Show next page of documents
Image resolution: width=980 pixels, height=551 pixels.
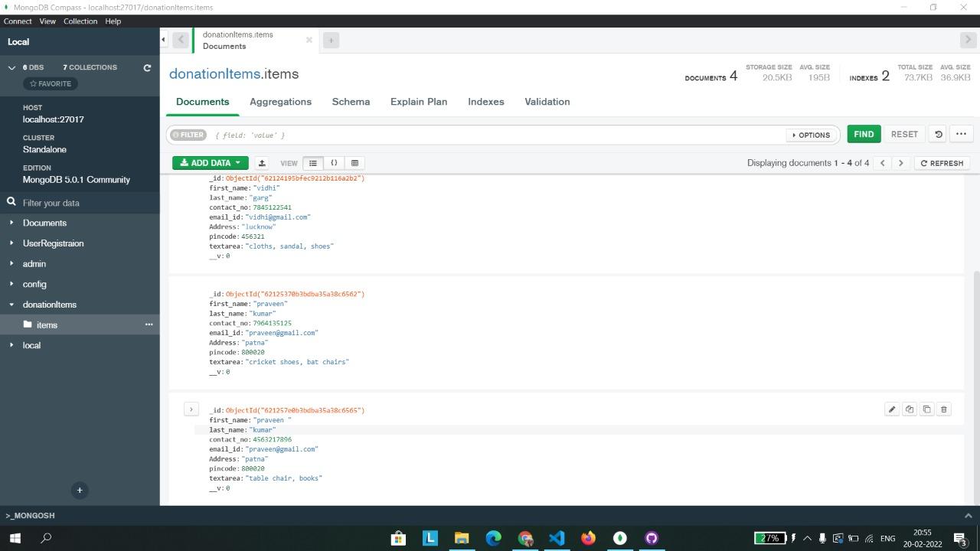click(x=901, y=163)
